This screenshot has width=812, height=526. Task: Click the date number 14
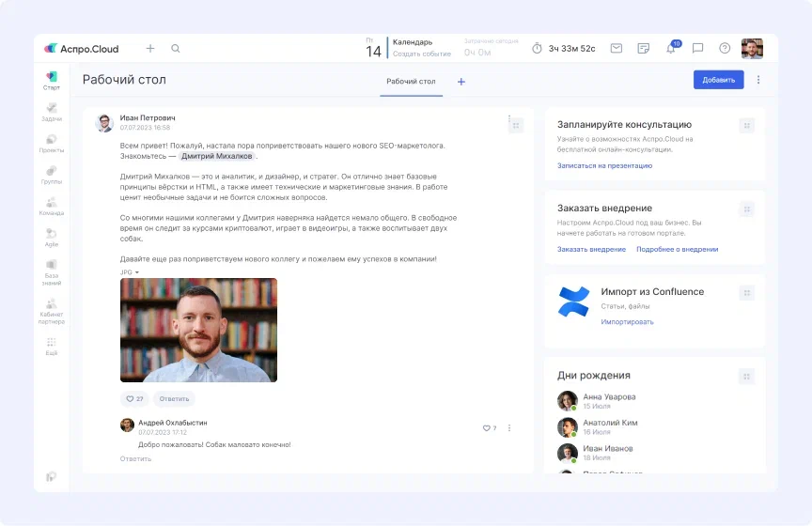click(373, 52)
